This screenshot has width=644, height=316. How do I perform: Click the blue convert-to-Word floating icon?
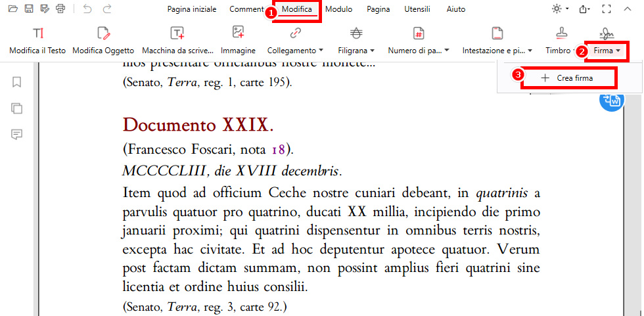(611, 100)
